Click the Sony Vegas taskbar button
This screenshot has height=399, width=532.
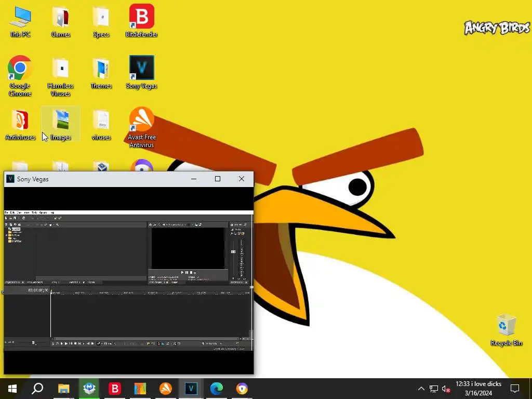(x=191, y=389)
